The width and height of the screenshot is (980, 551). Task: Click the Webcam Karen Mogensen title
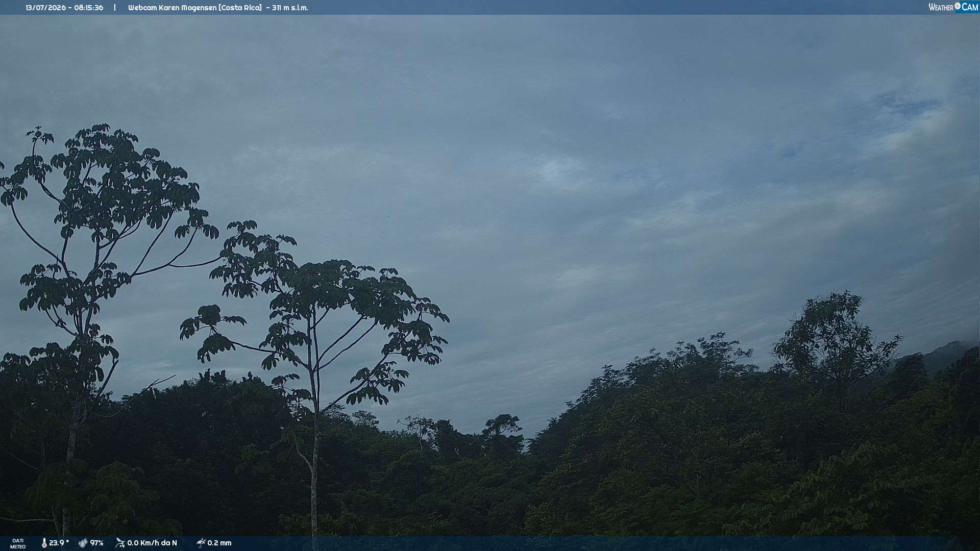(x=195, y=8)
